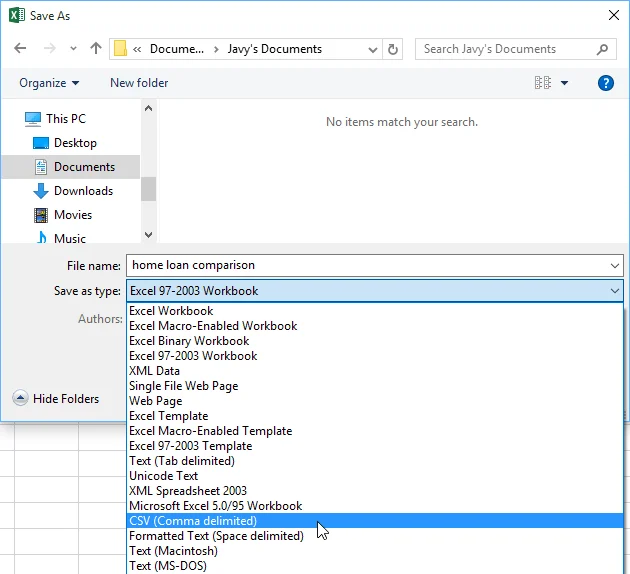Select Downloads in navigation pane
This screenshot has height=574, width=630.
point(73,191)
